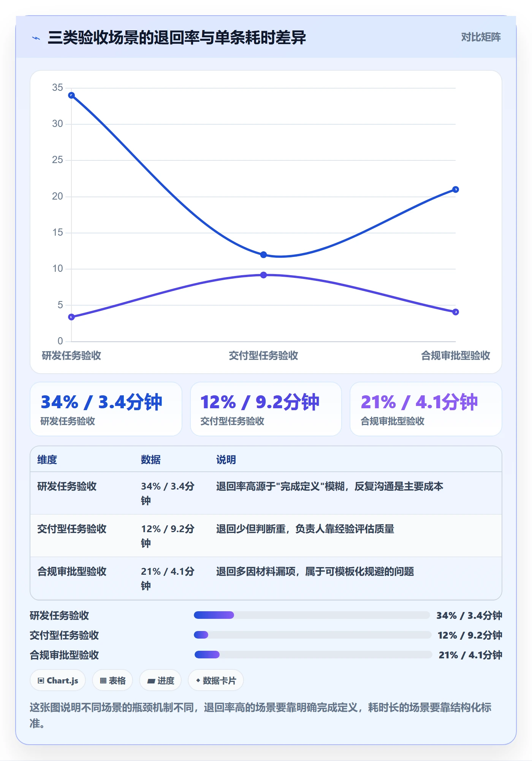
Task: Click the y-axis tick label 20
Action: pos(58,196)
